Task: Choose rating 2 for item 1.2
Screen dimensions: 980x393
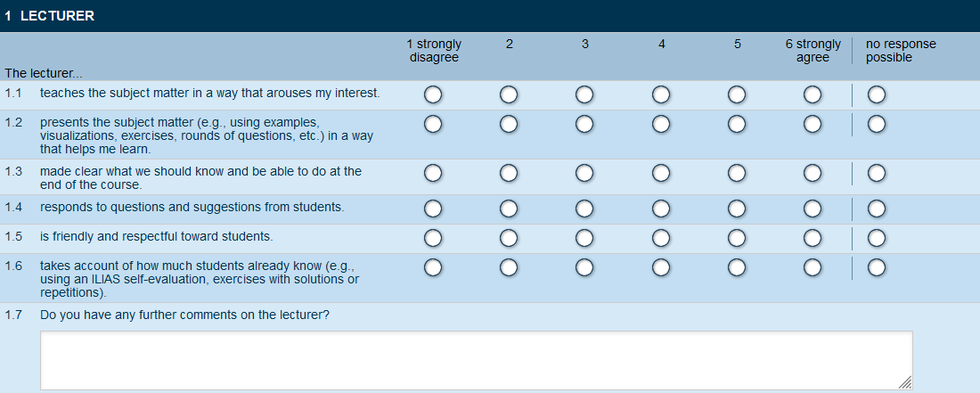Action: [509, 125]
